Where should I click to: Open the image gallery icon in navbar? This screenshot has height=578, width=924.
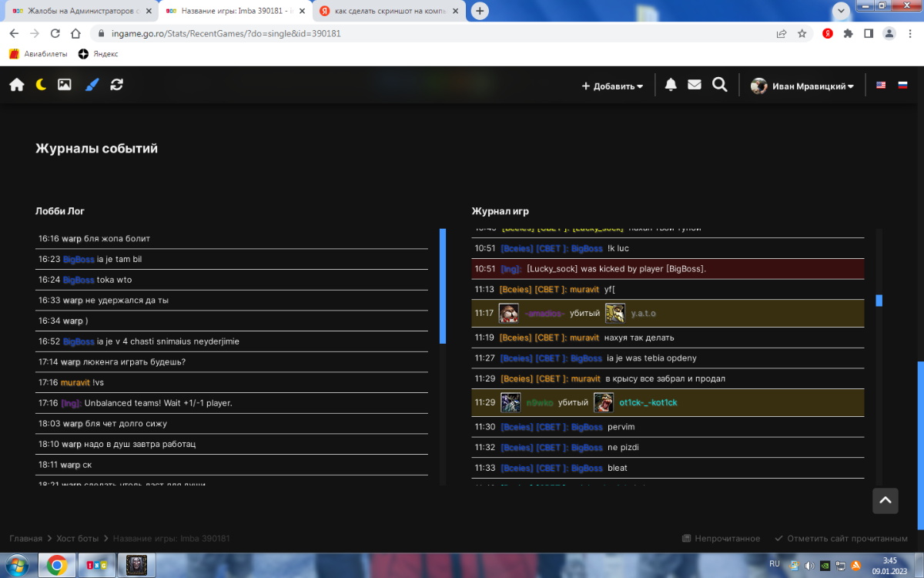pos(65,85)
